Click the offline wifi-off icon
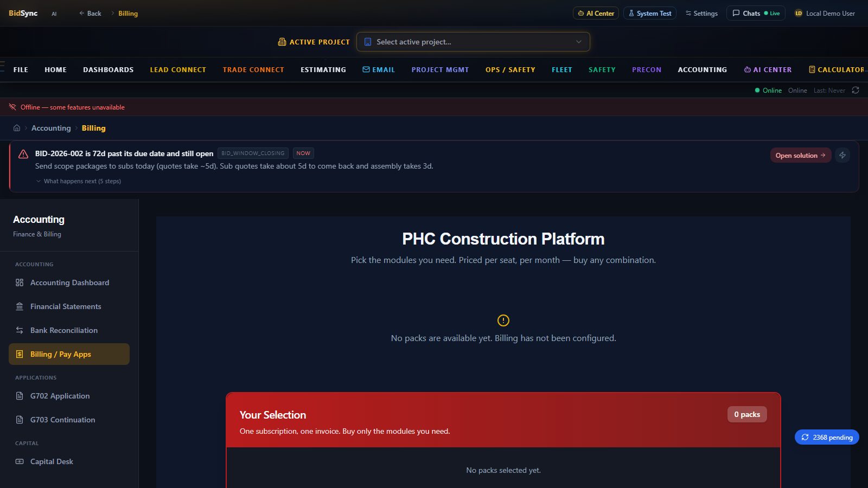868x488 pixels. [x=12, y=107]
